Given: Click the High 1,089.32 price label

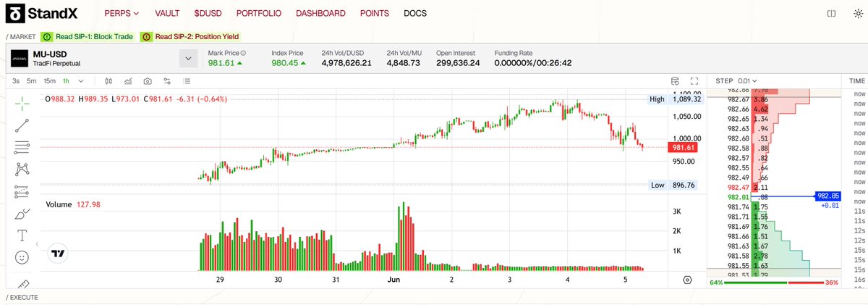Looking at the screenshot, I should click(676, 99).
